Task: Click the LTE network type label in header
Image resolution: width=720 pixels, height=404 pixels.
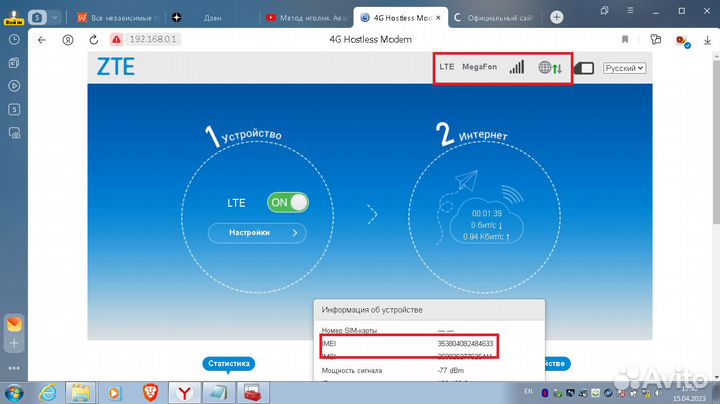Action: pos(447,67)
